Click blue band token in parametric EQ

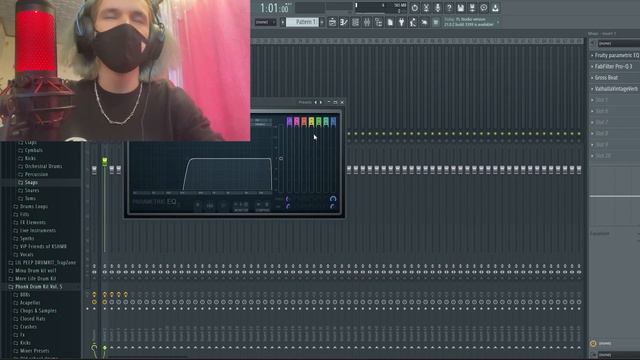pos(333,122)
